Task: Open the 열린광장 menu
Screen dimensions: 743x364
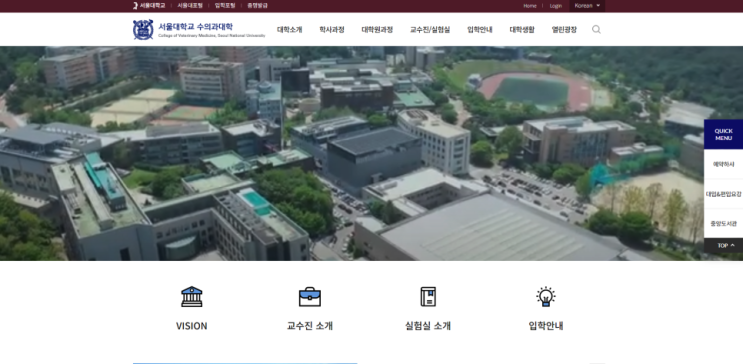Action: coord(564,29)
